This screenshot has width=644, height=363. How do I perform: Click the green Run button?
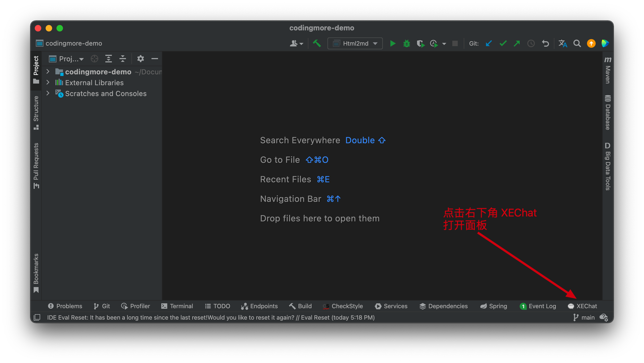tap(393, 43)
